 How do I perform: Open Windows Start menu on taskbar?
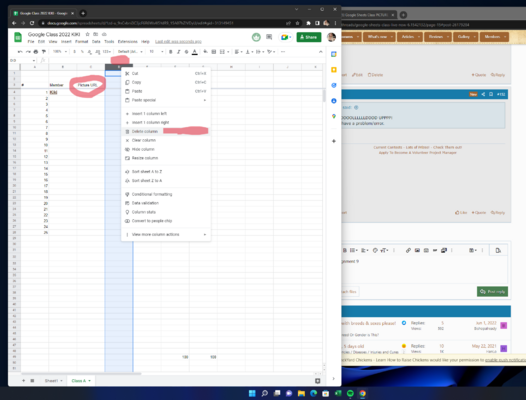(x=252, y=393)
